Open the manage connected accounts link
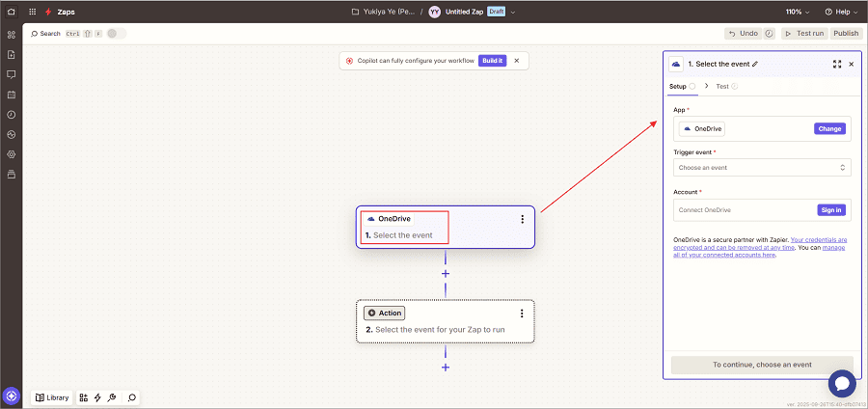 pyautogui.click(x=759, y=251)
